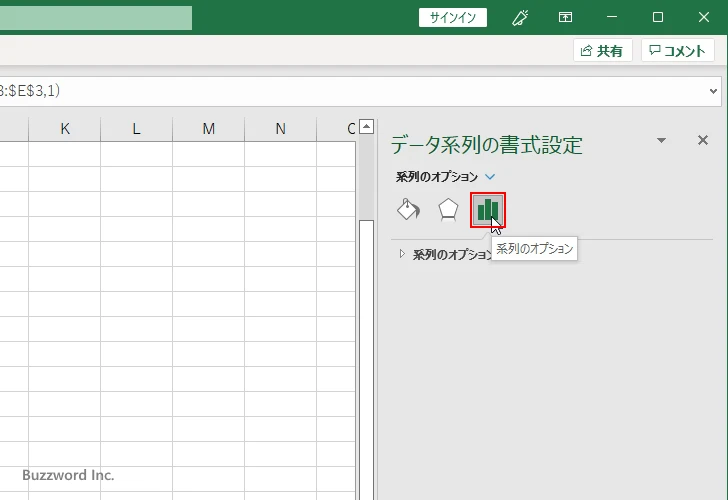The height and width of the screenshot is (500, 728).
Task: Maximize the Excel window
Action: [x=657, y=17]
